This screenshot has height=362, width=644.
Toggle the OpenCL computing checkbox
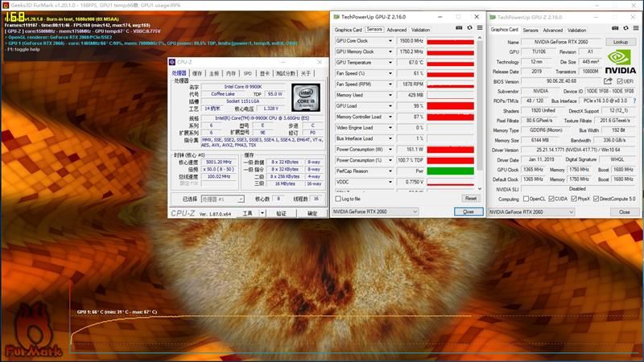526,199
